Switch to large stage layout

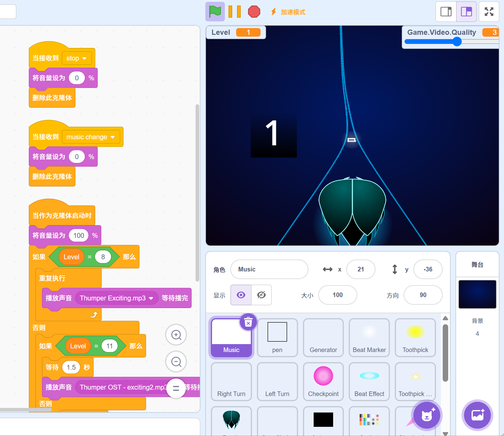pos(466,12)
